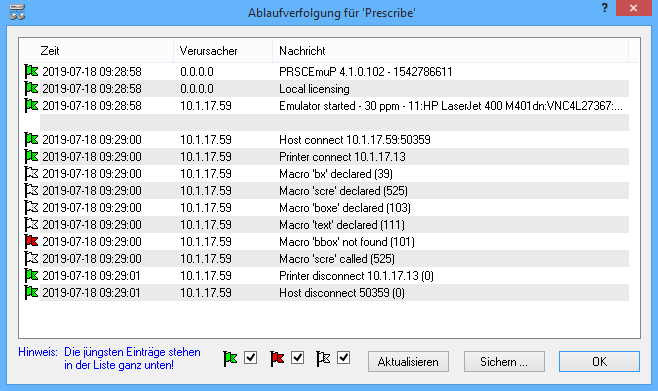The height and width of the screenshot is (391, 658).
Task: Select message 'Printer disconnect 10.1.17.13 (0)'
Action: (x=356, y=276)
